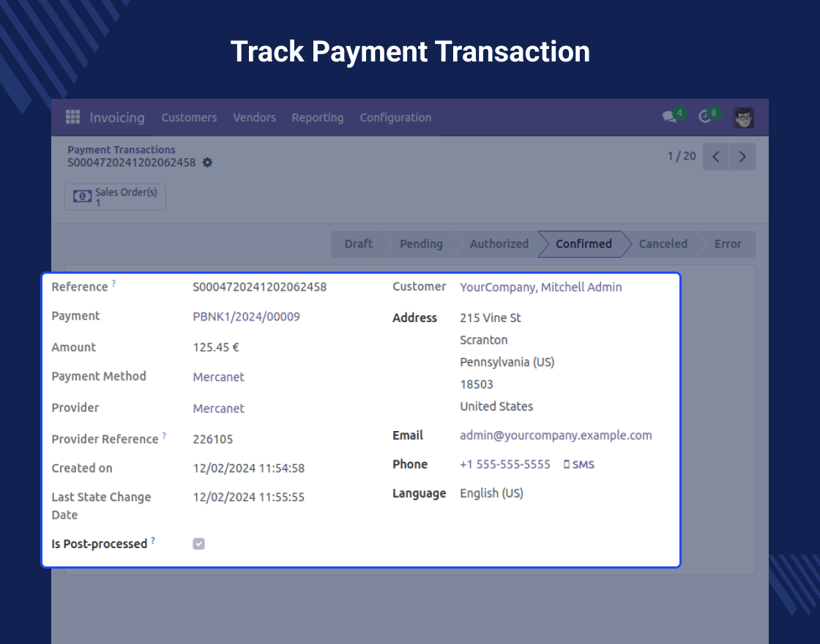The height and width of the screenshot is (644, 820).
Task: Go to the next record arrow
Action: (x=742, y=157)
